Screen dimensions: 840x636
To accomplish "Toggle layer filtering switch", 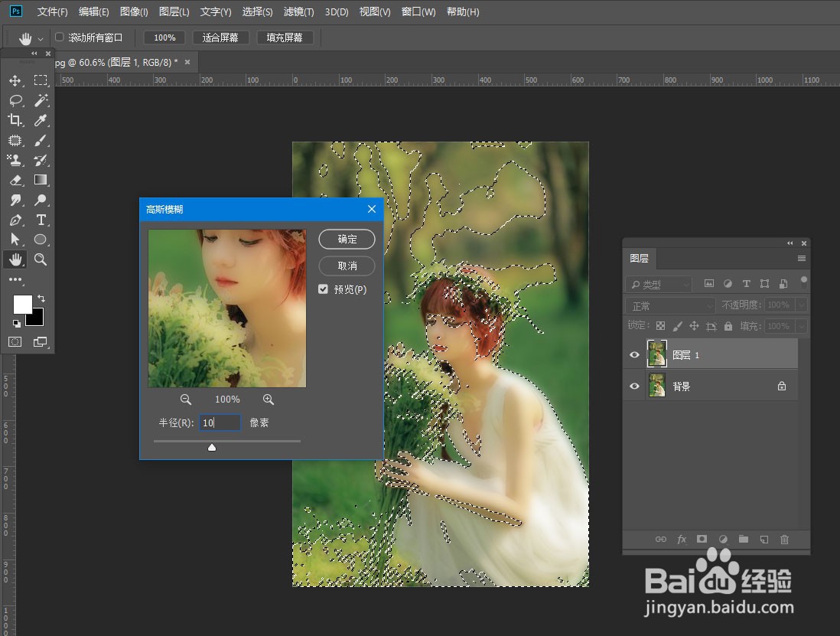I will coord(803,282).
